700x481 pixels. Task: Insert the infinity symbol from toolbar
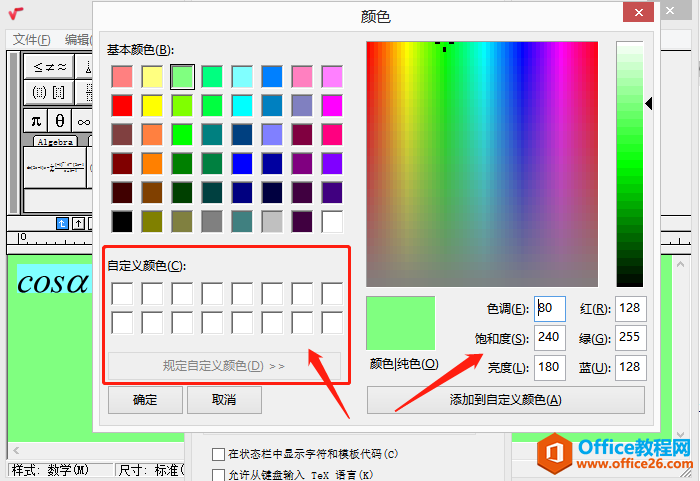click(83, 120)
